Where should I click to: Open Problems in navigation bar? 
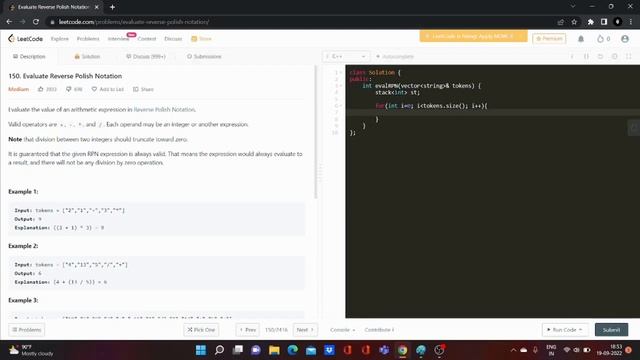click(88, 39)
